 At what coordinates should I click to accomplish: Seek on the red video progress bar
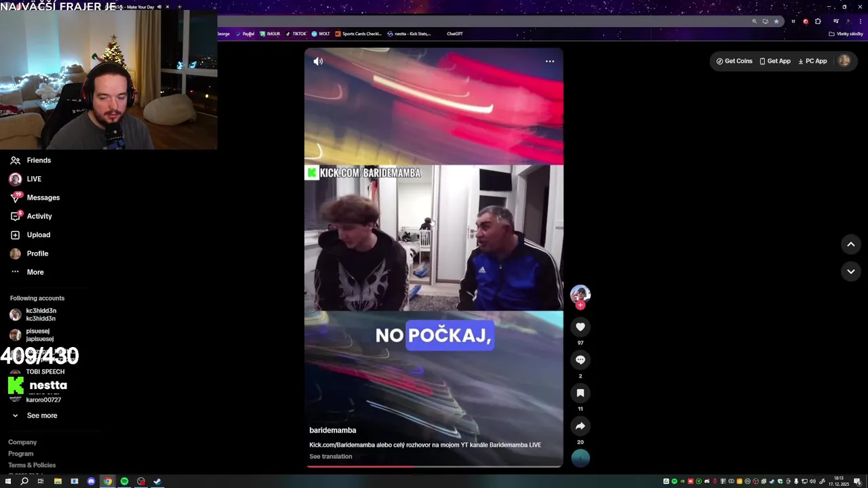[434, 466]
